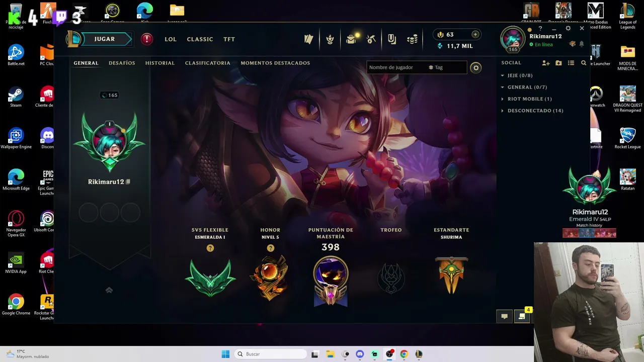
Task: Click the first empty challenge token slot
Action: coord(89,213)
